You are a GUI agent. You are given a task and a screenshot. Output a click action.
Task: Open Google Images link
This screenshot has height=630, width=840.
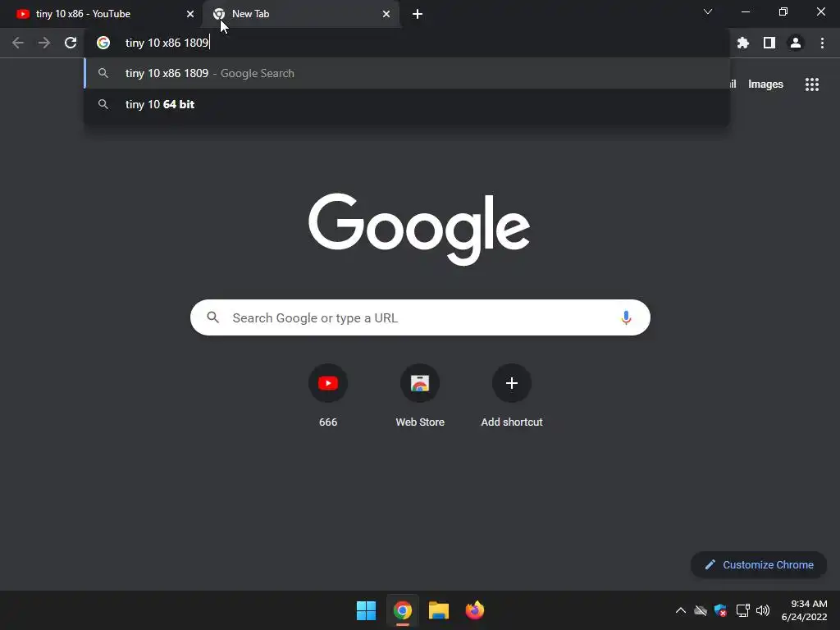pos(765,84)
